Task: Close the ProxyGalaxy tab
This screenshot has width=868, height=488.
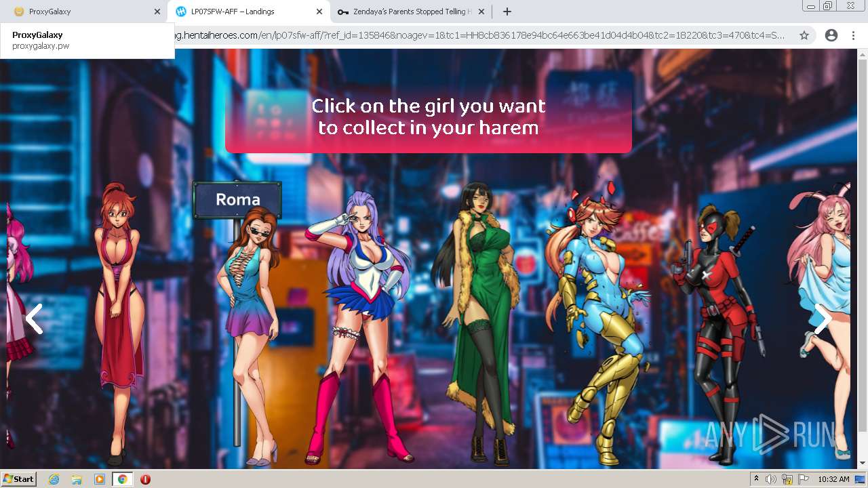Action: [x=157, y=12]
